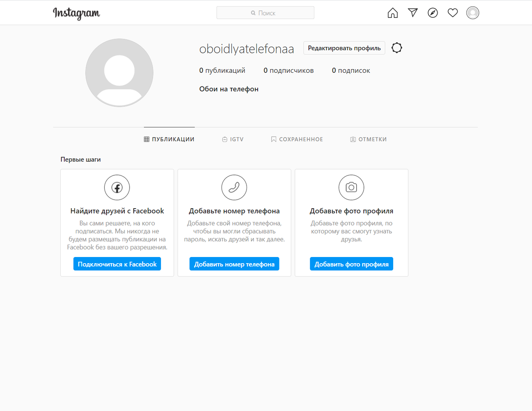This screenshot has width=532, height=411.
Task: Click 'Добавить номер телефона' button
Action: [x=234, y=264]
